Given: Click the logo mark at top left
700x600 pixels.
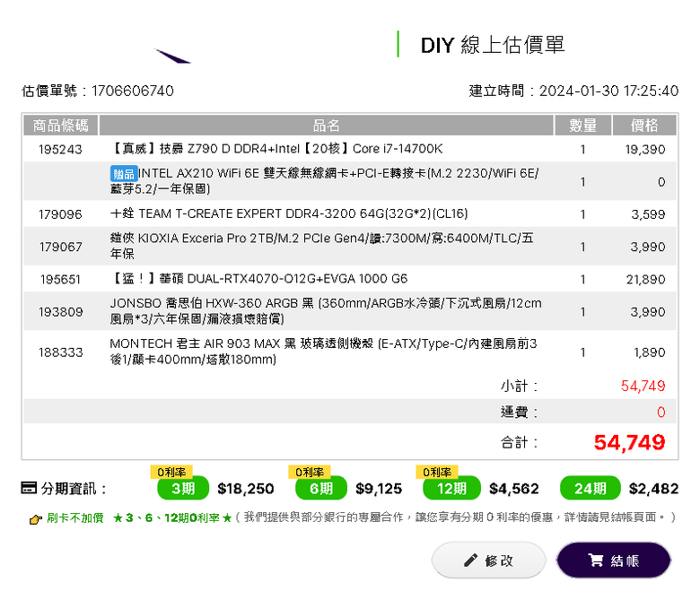Looking at the screenshot, I should click(x=173, y=57).
